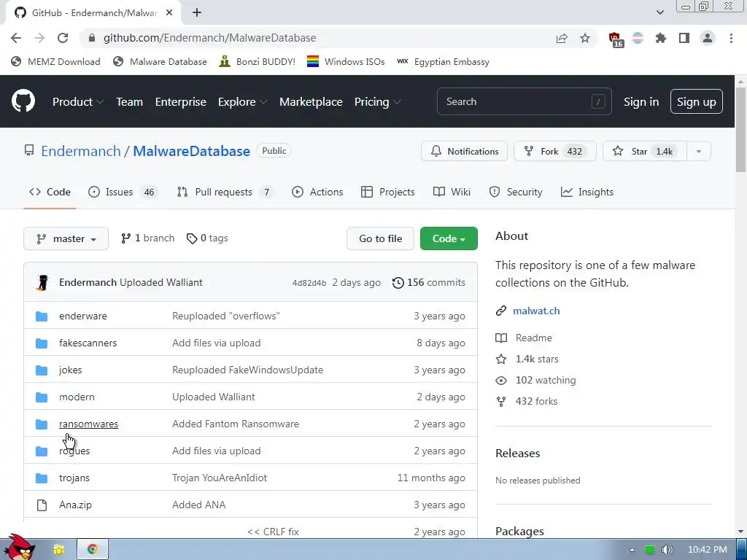
Task: Switch to the Actions tab
Action: tap(317, 192)
